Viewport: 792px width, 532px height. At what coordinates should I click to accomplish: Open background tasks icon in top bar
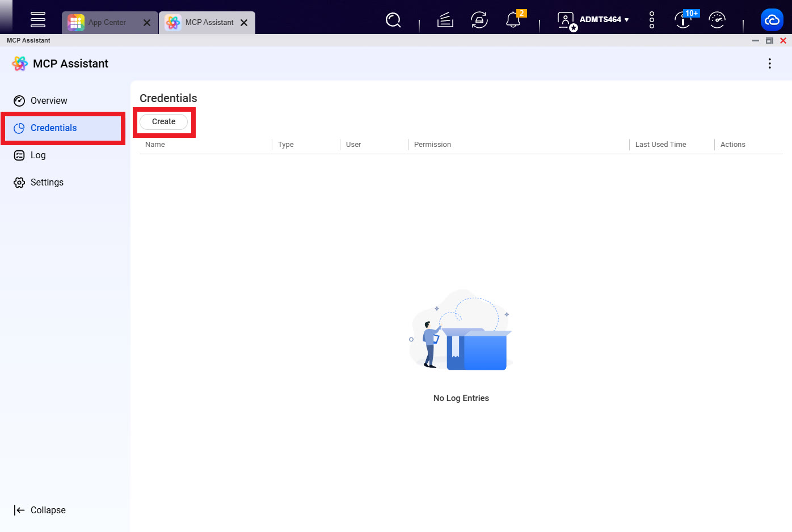click(x=445, y=20)
